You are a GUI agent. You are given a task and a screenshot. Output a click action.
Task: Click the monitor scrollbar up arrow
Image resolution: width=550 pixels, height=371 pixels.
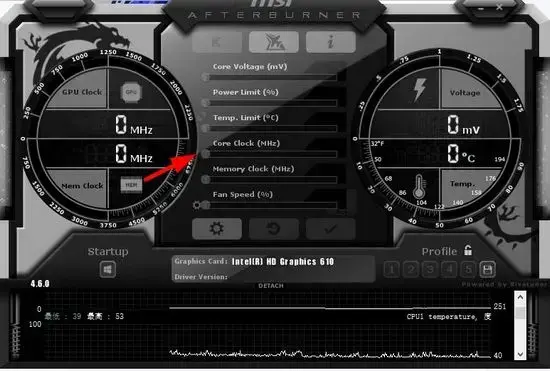click(520, 297)
